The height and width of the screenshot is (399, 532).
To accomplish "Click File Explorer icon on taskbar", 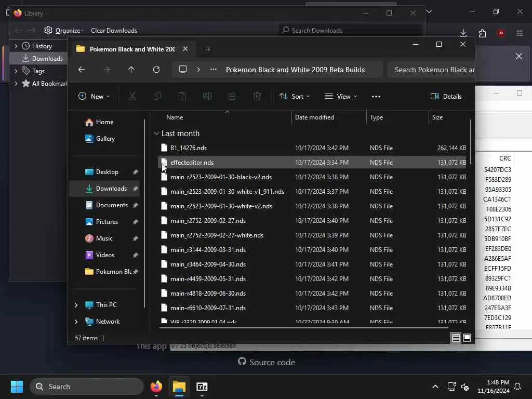I will point(179,387).
